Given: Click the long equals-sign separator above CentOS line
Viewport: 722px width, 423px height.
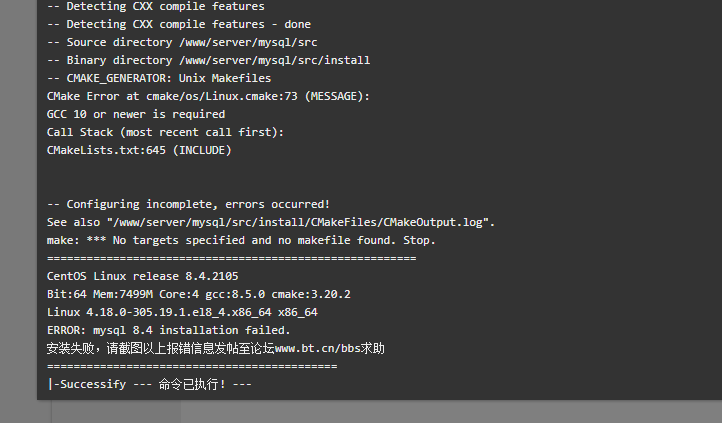Looking at the screenshot, I should [x=232, y=258].
